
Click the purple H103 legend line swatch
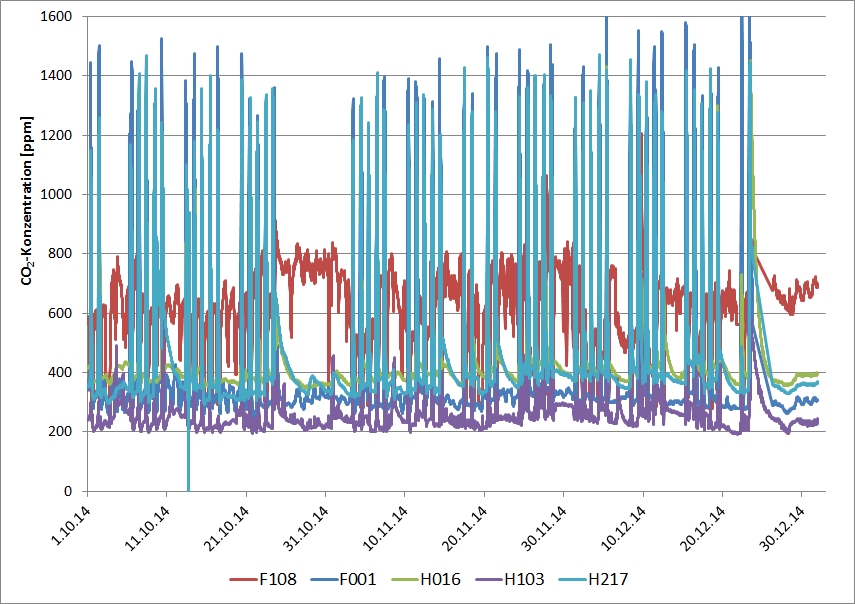(489, 579)
